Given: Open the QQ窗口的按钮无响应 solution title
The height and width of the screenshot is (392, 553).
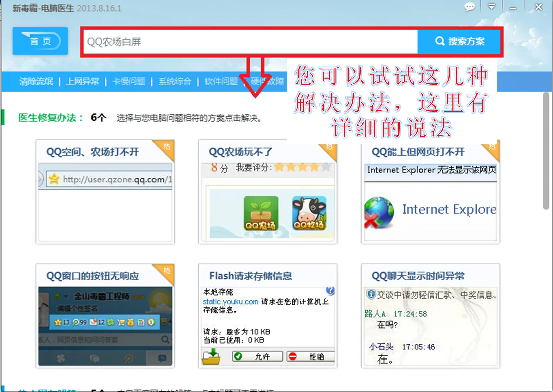Looking at the screenshot, I should click(93, 276).
